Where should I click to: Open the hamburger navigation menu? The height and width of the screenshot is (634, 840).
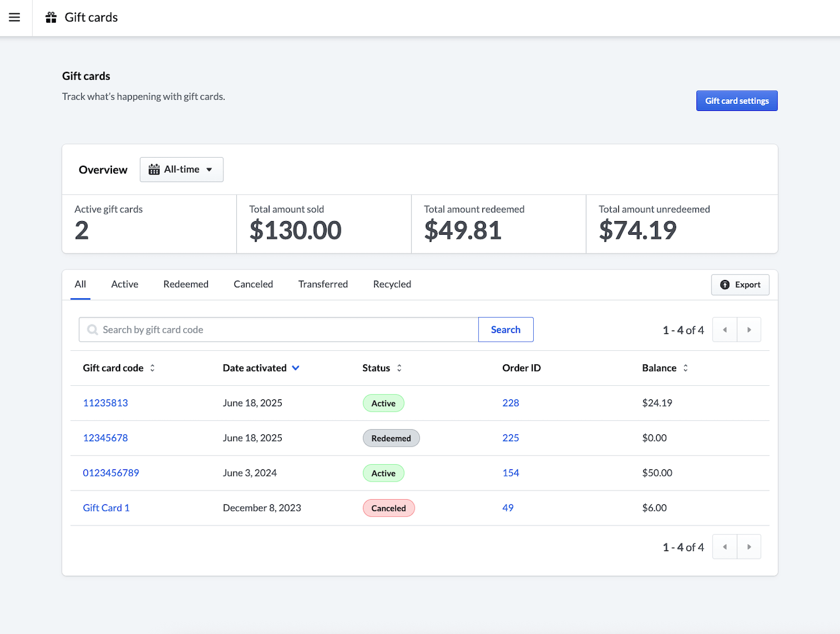click(x=15, y=18)
